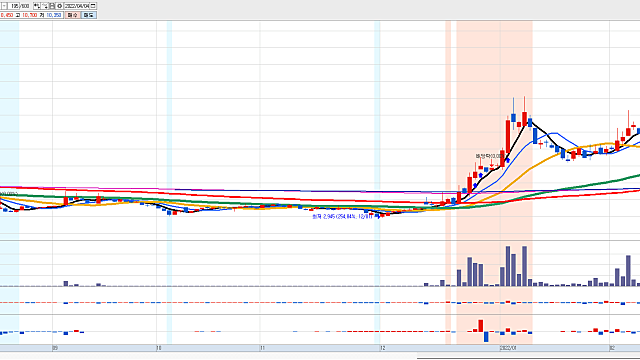
Task: Click the blue 매도 sell button
Action: pos(89,15)
